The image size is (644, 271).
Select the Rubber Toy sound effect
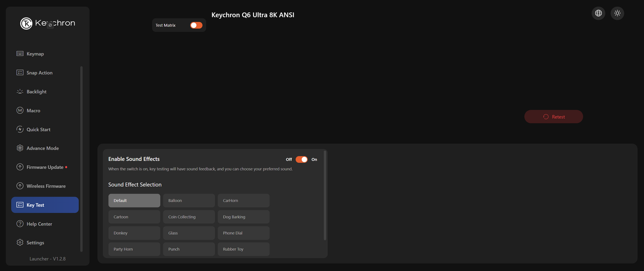(x=244, y=249)
